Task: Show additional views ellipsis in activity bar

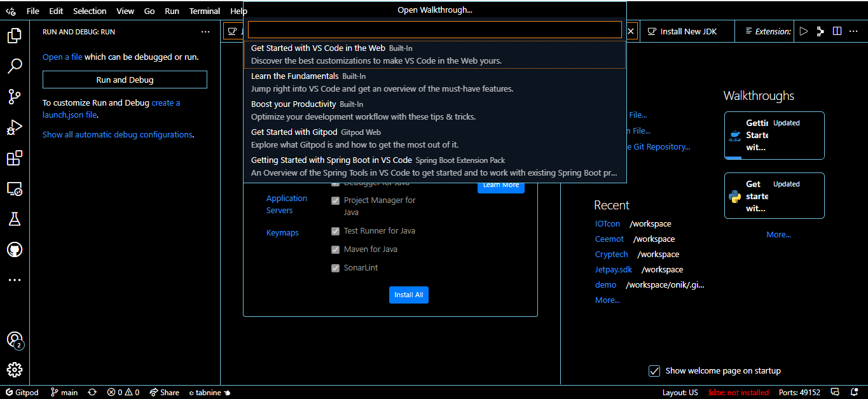Action: [x=15, y=280]
